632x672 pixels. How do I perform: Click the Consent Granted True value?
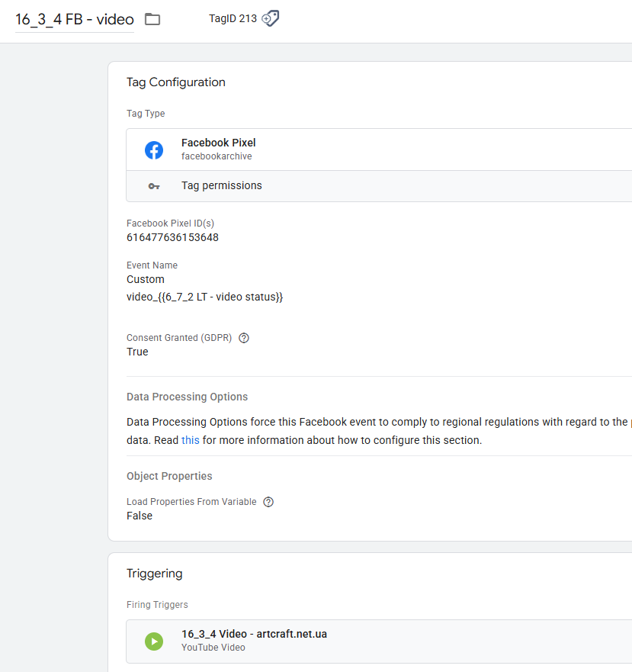click(x=137, y=352)
